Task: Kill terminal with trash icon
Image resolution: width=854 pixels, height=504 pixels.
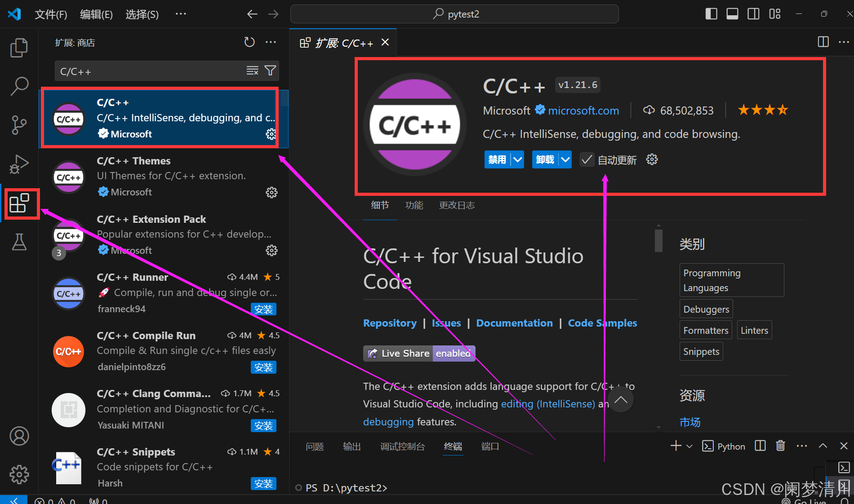Action: pyautogui.click(x=781, y=446)
